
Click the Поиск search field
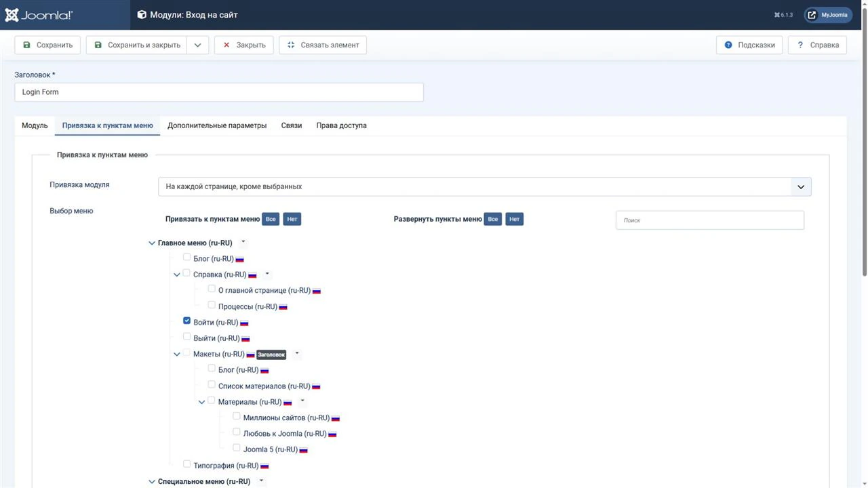click(x=710, y=220)
